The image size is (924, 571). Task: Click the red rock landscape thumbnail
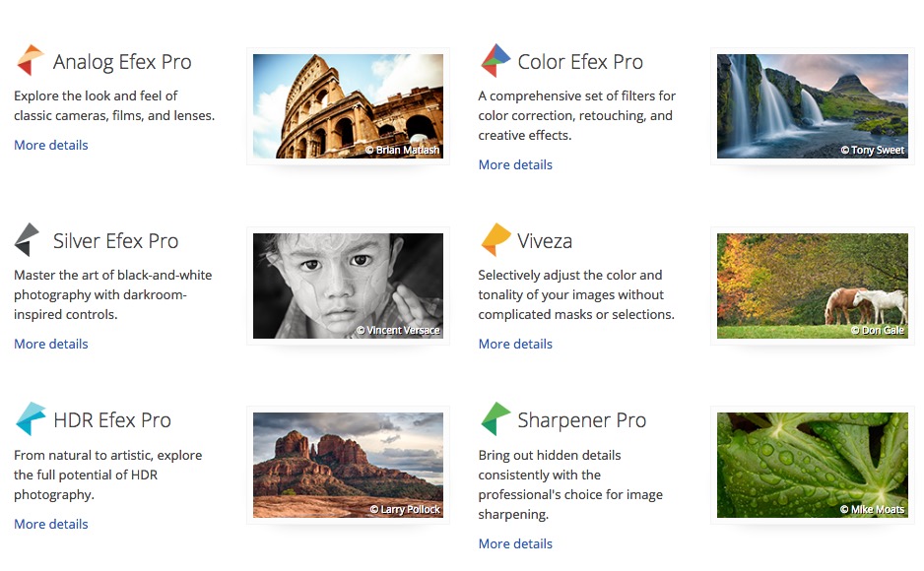pos(348,465)
